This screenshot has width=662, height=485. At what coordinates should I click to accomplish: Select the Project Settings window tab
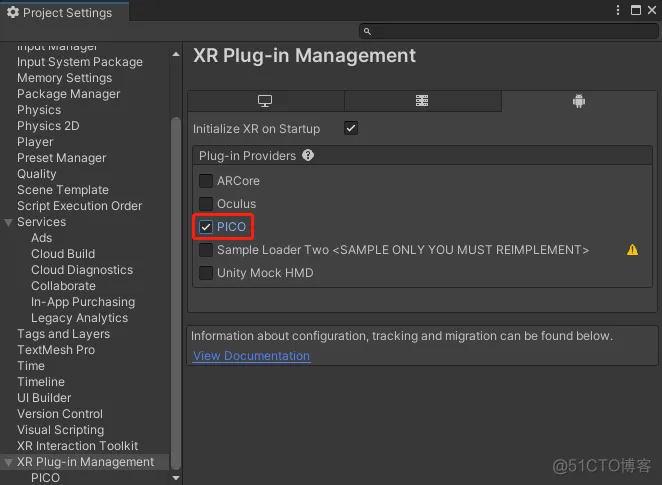point(65,12)
